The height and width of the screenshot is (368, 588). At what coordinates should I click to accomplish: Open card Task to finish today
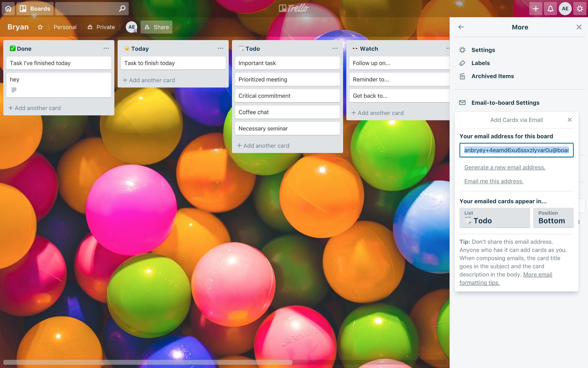[173, 63]
